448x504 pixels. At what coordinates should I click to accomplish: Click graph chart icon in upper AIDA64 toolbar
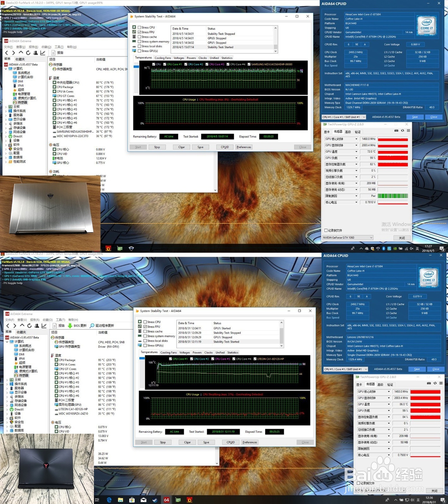[43, 53]
